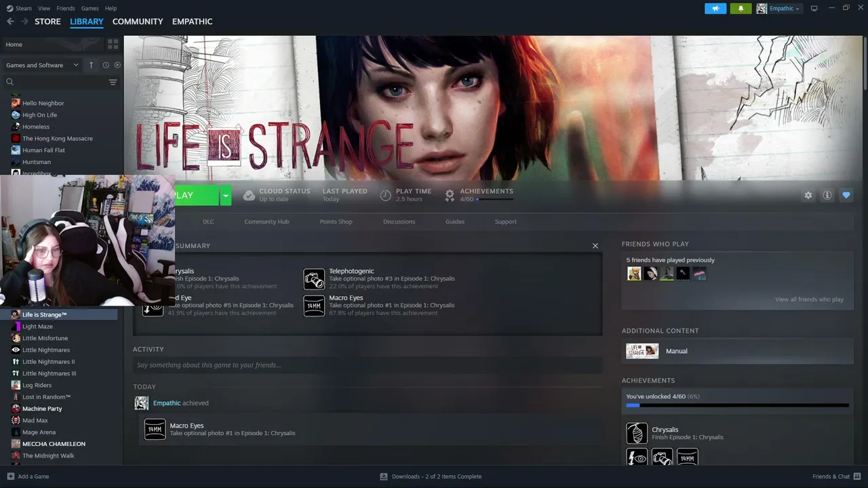Close the post-game summary panel
Viewport: 868px width, 488px height.
595,246
